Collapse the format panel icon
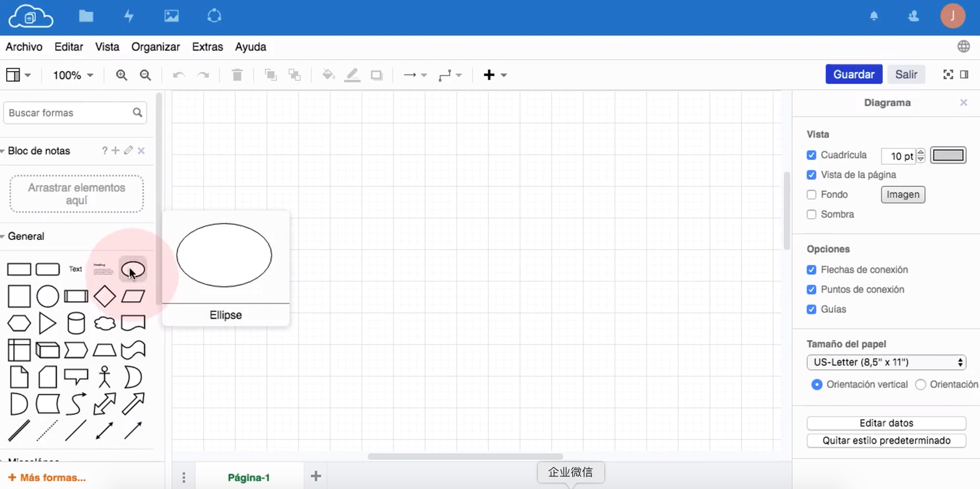980x489 pixels. 964,74
